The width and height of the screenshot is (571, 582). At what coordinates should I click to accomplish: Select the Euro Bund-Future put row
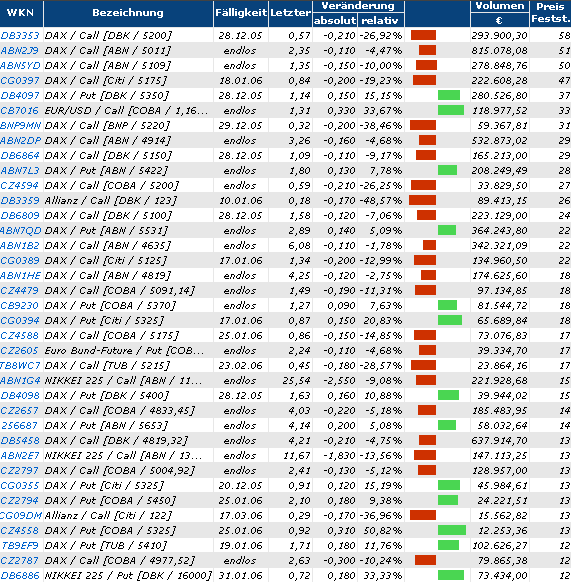pyautogui.click(x=286, y=350)
